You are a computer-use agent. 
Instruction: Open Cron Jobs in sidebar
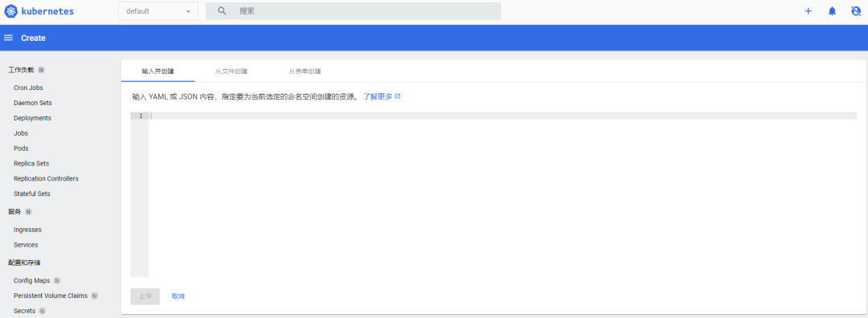click(28, 88)
